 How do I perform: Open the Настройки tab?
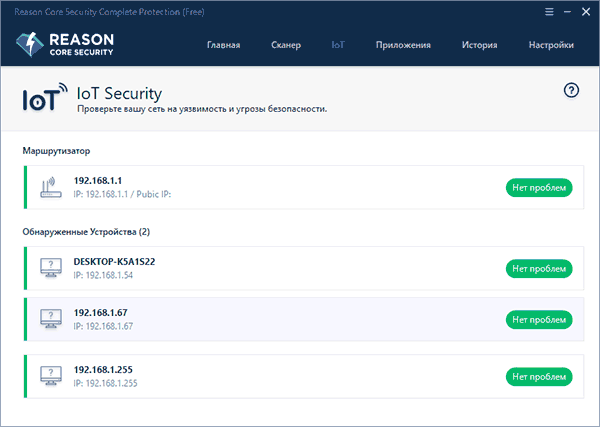pyautogui.click(x=551, y=45)
